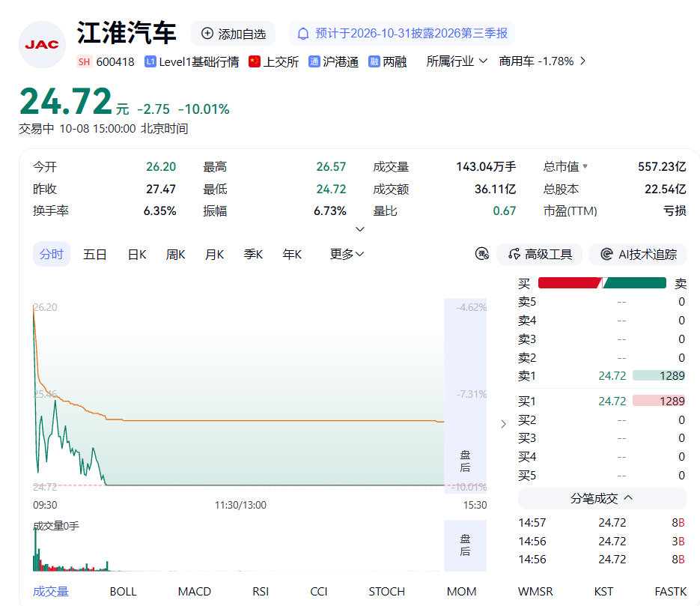Open the 更多 chart period dropdown
The image size is (700, 606).
[347, 254]
